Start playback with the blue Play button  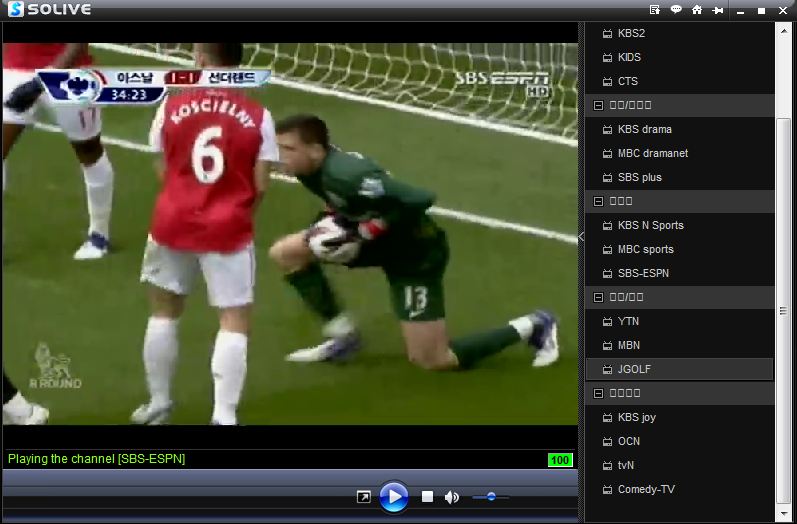[x=393, y=497]
